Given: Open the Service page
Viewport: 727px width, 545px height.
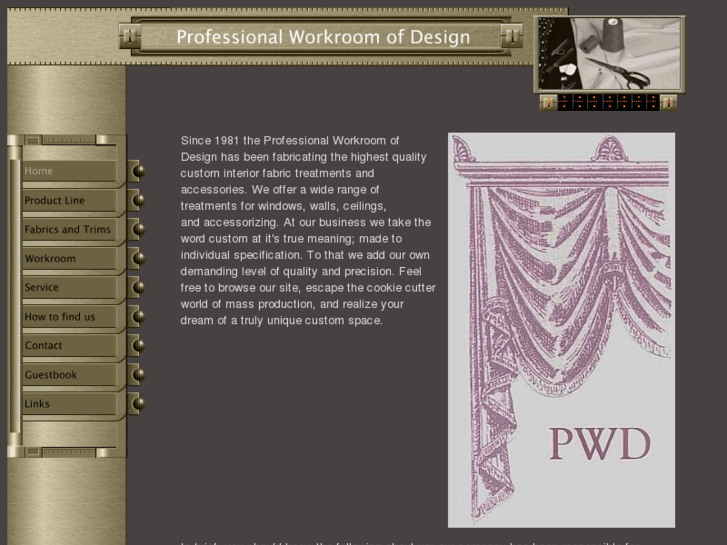Looking at the screenshot, I should [x=70, y=288].
